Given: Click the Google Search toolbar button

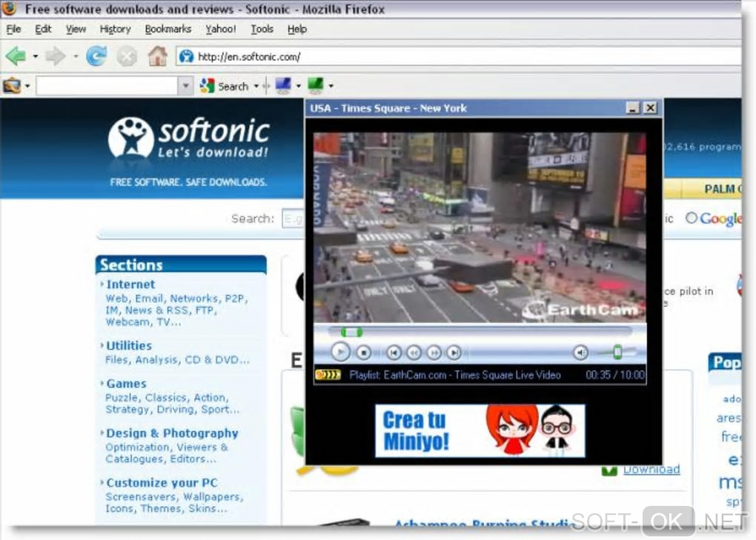Looking at the screenshot, I should tap(224, 86).
